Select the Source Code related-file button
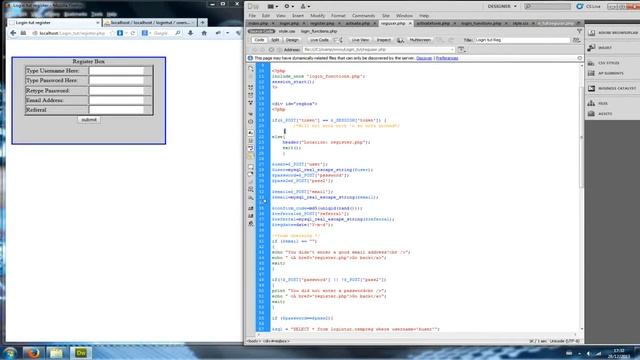The height and width of the screenshot is (360, 640). [x=261, y=31]
